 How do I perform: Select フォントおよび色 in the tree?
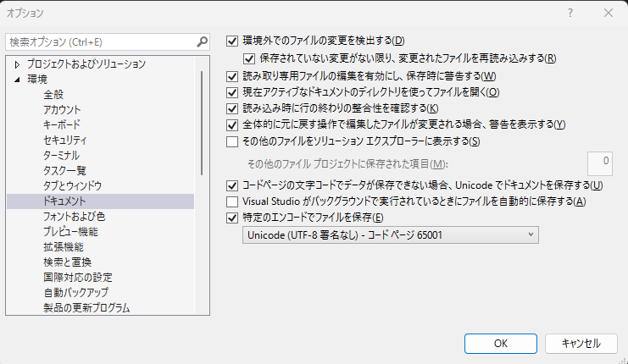(74, 217)
